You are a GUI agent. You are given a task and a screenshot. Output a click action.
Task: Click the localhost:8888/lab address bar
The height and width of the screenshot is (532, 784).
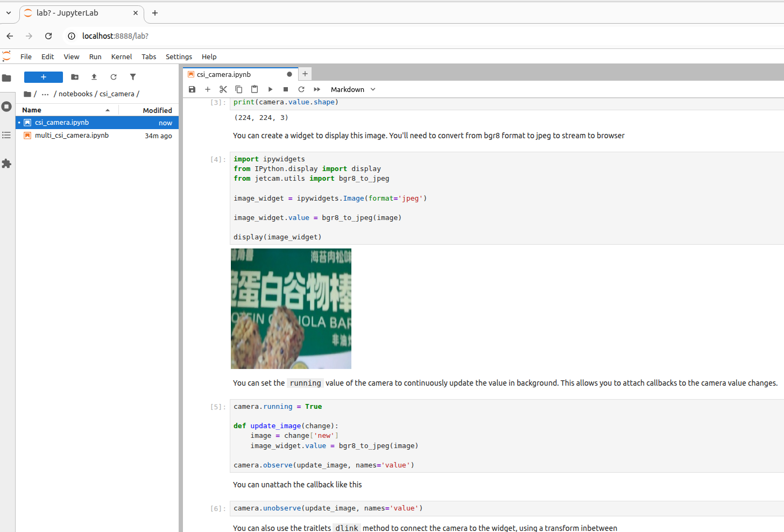[x=115, y=36]
